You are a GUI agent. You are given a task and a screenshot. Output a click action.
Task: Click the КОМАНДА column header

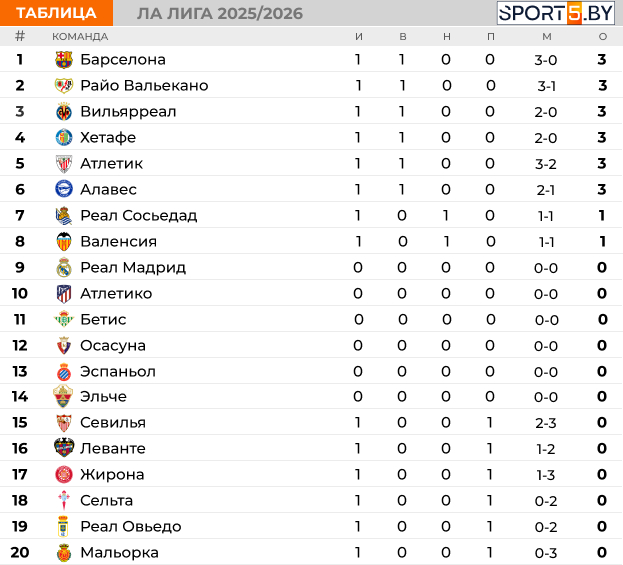point(80,37)
